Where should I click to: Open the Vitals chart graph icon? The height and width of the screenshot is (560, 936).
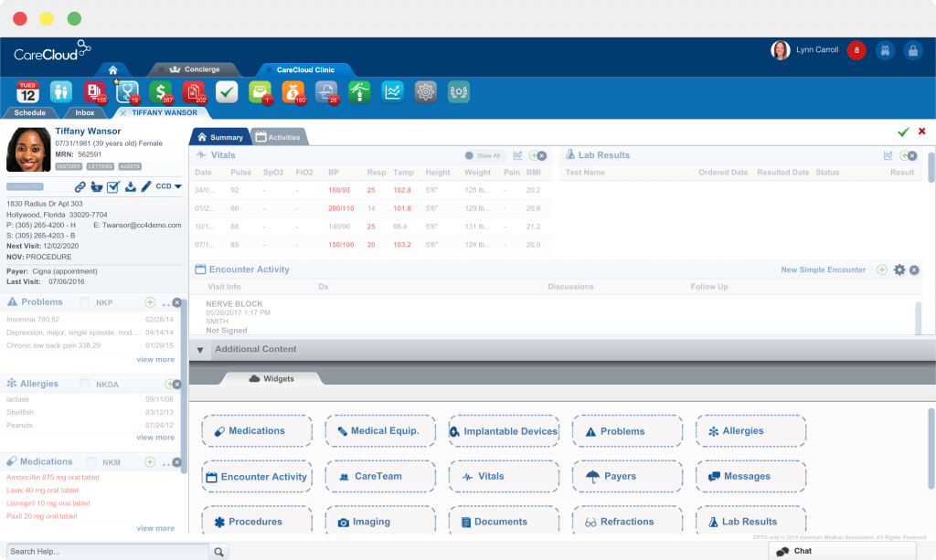point(516,154)
